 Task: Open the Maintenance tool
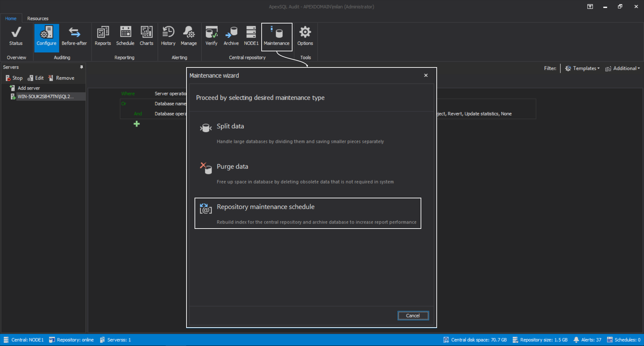277,37
